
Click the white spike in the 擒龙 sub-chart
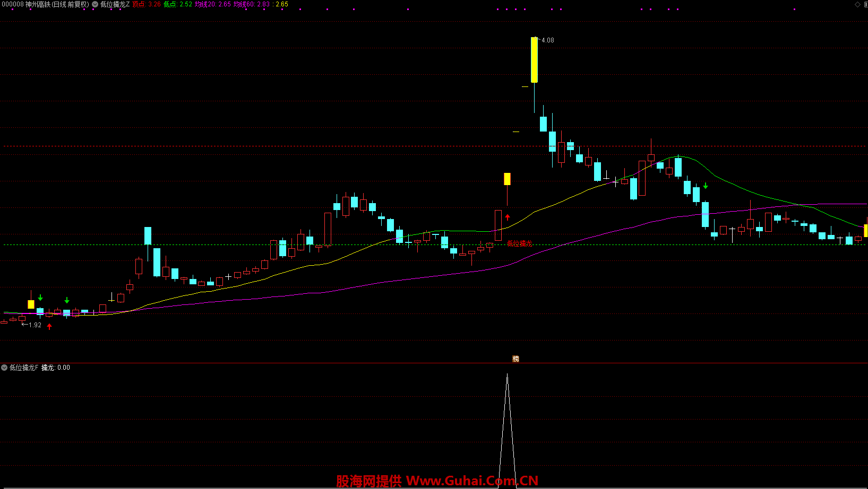coord(508,430)
